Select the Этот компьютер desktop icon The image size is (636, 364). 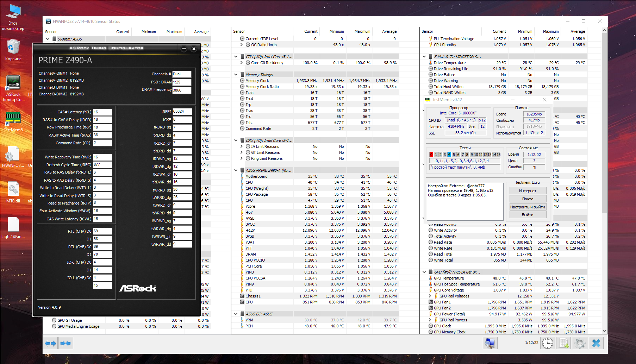(13, 18)
